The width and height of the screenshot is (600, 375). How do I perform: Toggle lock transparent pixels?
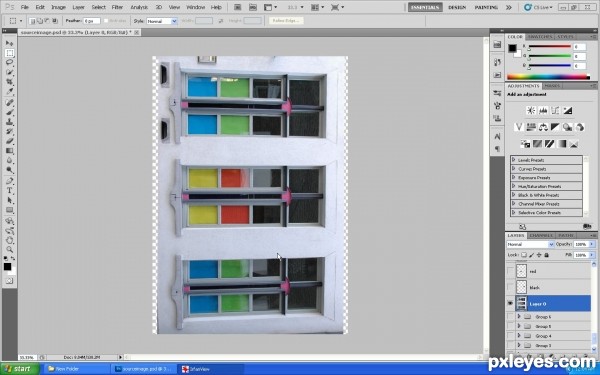(x=524, y=255)
